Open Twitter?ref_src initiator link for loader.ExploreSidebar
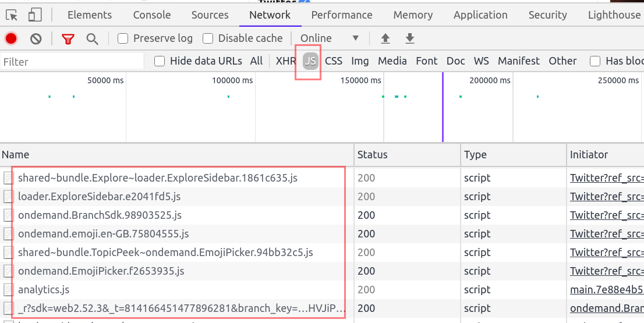644x323 pixels. click(x=607, y=197)
